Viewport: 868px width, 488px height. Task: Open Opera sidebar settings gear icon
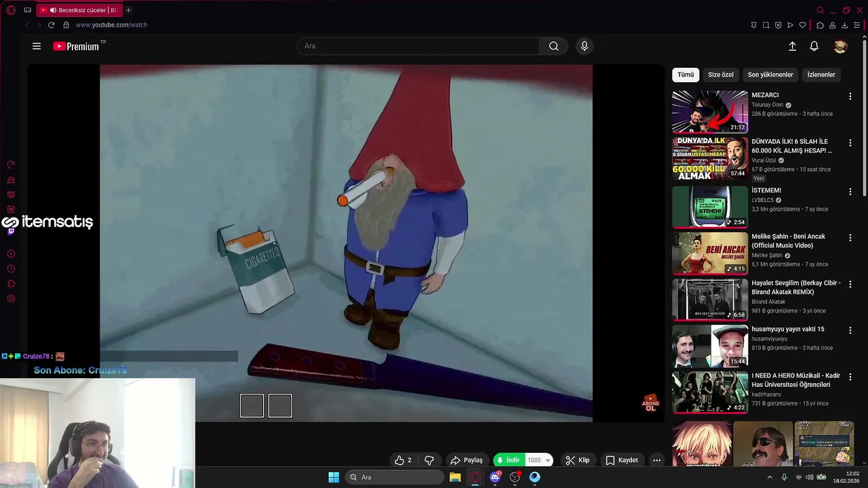pyautogui.click(x=11, y=299)
